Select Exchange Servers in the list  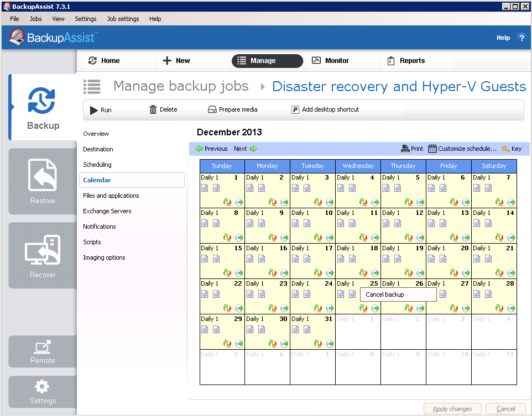click(107, 211)
